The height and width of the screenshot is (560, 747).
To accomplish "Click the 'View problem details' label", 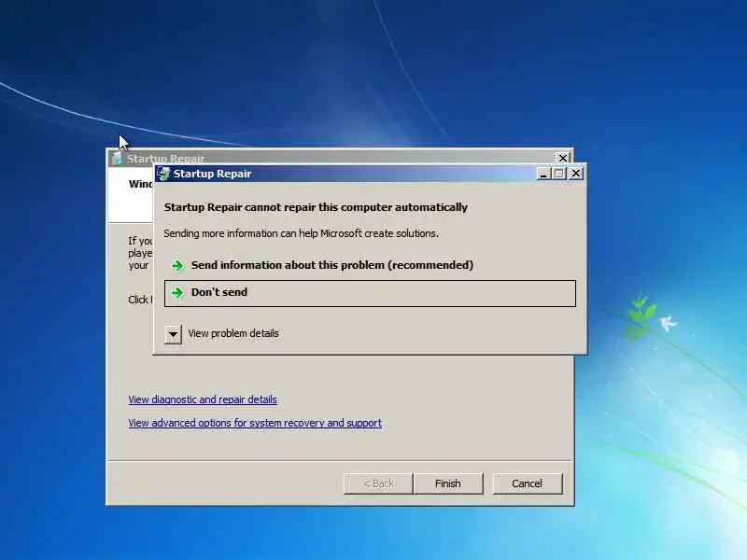I will pyautogui.click(x=233, y=333).
